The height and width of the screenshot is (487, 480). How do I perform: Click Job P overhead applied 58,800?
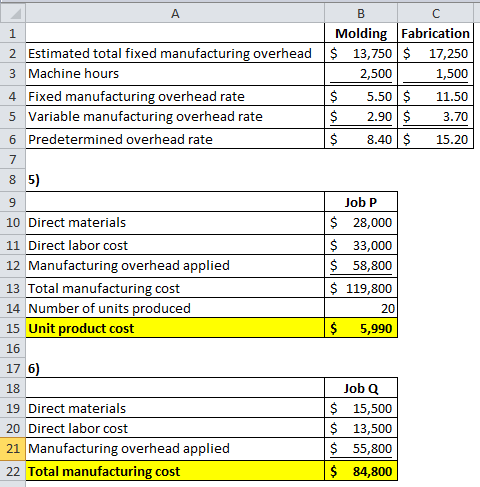[x=361, y=266]
